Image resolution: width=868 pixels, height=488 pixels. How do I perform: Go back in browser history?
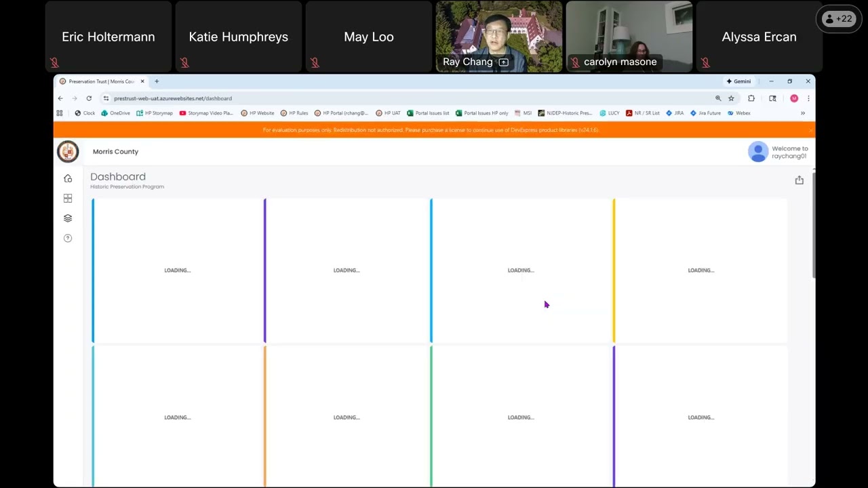60,98
